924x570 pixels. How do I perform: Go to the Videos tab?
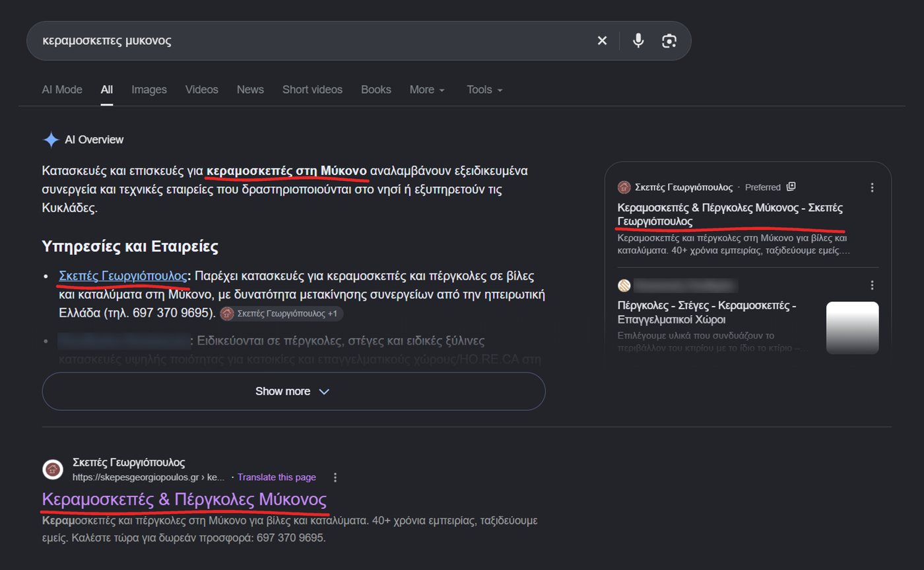(201, 90)
